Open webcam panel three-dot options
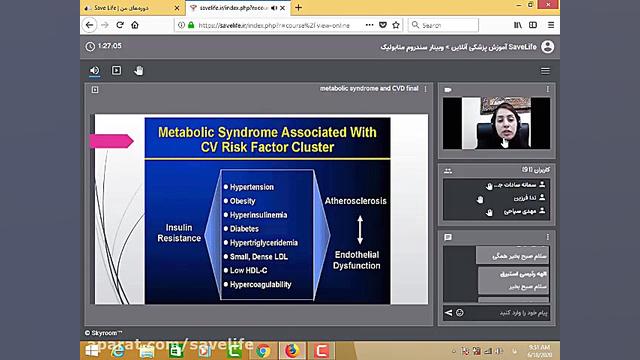 (548, 89)
